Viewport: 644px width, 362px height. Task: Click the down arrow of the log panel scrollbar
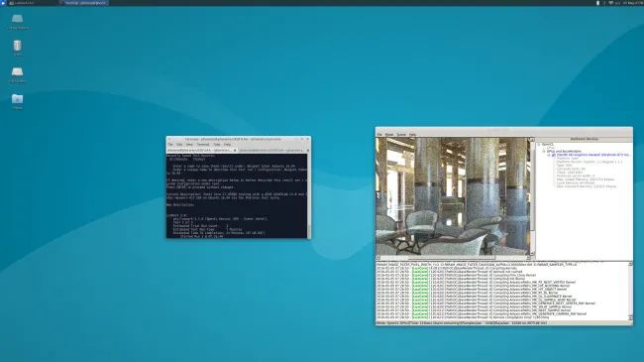(630, 318)
